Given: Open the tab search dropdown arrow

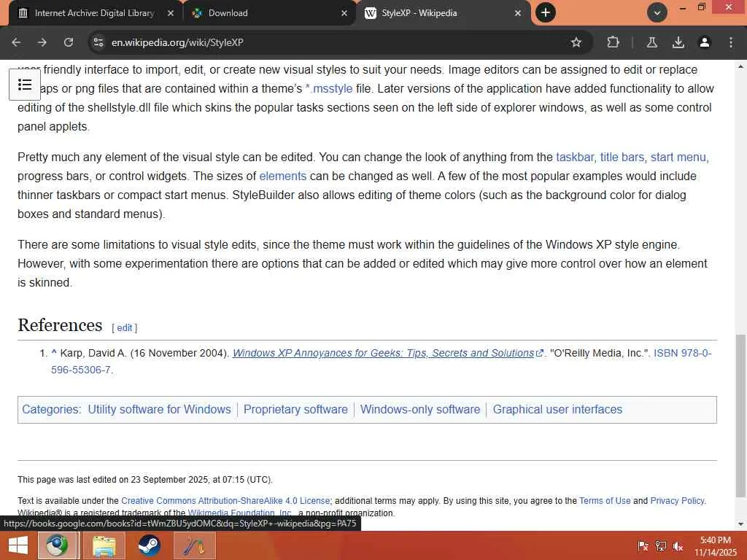Looking at the screenshot, I should (x=657, y=13).
